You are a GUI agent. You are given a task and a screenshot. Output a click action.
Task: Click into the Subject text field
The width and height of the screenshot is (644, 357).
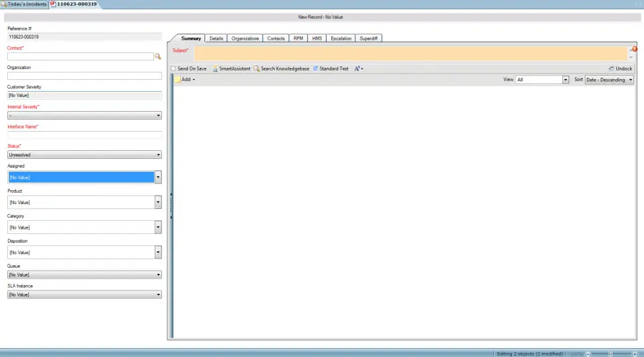410,53
